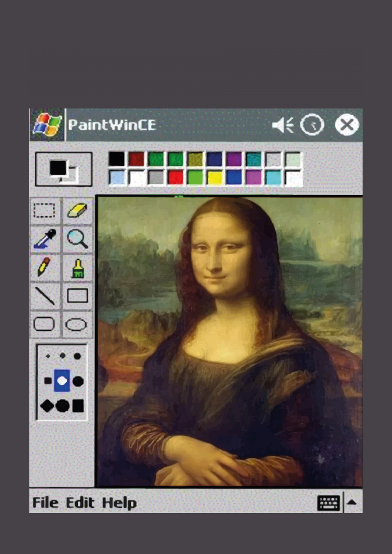Click the PaintWinCE title text

[112, 125]
